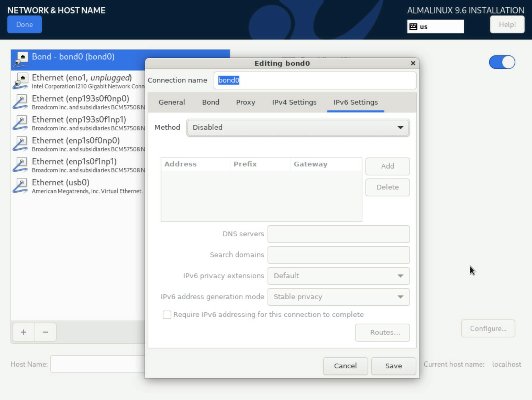This screenshot has width=532, height=400.
Task: Click the eno1 unplugged Ethernet icon
Action: coord(21,81)
